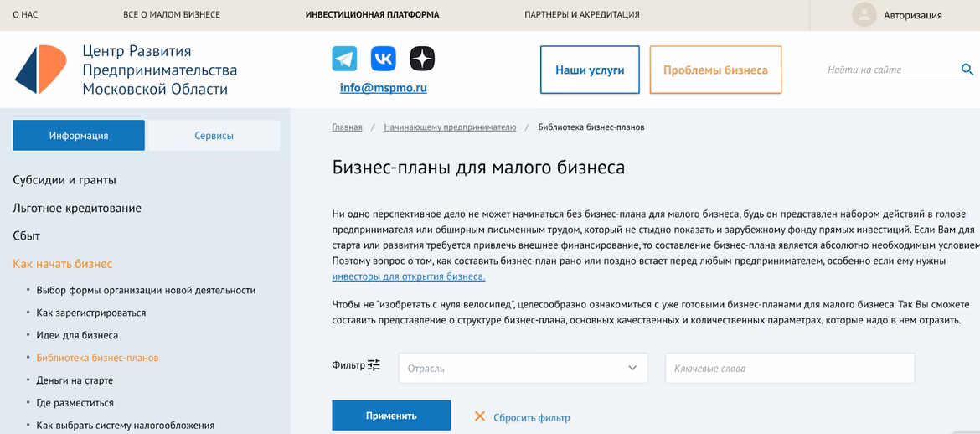Click the Наши услуги button
This screenshot has width=980, height=434.
coord(590,70)
